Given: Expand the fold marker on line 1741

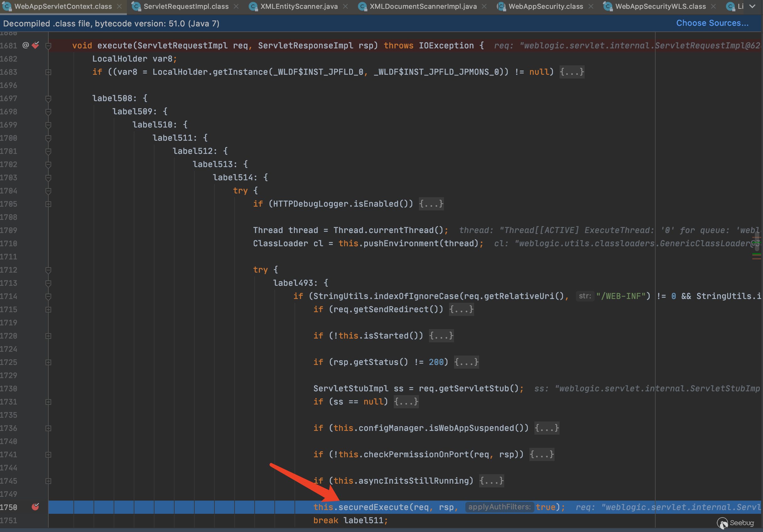Looking at the screenshot, I should 48,454.
